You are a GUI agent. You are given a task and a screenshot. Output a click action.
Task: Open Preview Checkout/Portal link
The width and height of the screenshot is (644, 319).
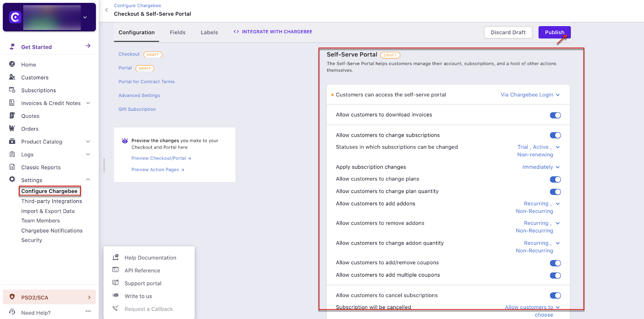pyautogui.click(x=161, y=158)
